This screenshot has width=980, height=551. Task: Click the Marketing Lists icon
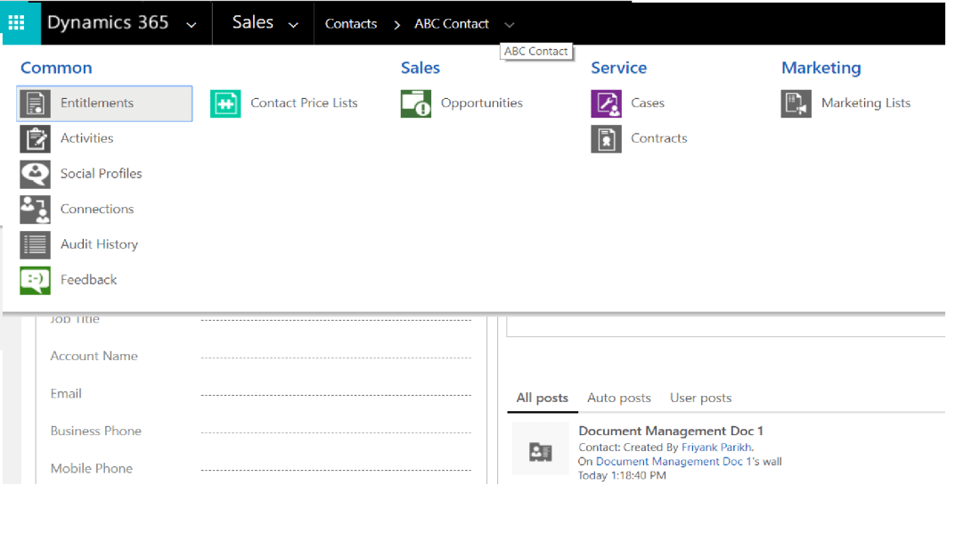coord(796,103)
